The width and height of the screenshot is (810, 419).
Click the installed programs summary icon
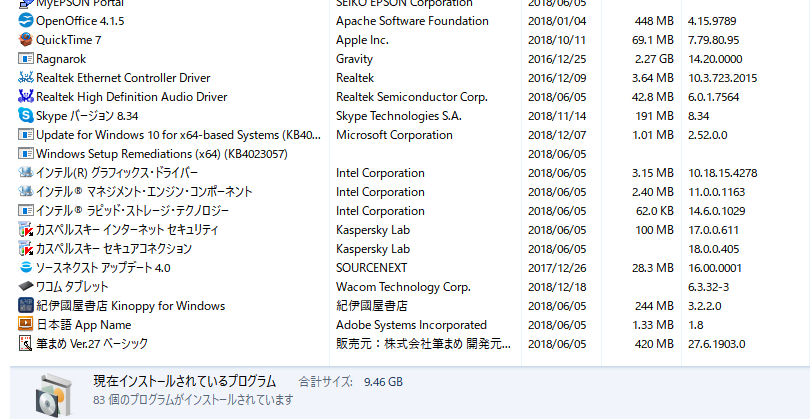click(54, 395)
